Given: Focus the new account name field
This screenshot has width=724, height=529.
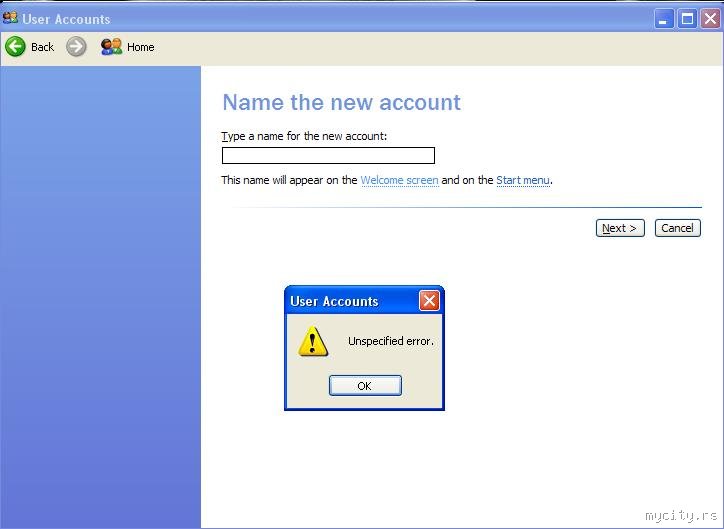Looking at the screenshot, I should point(328,156).
